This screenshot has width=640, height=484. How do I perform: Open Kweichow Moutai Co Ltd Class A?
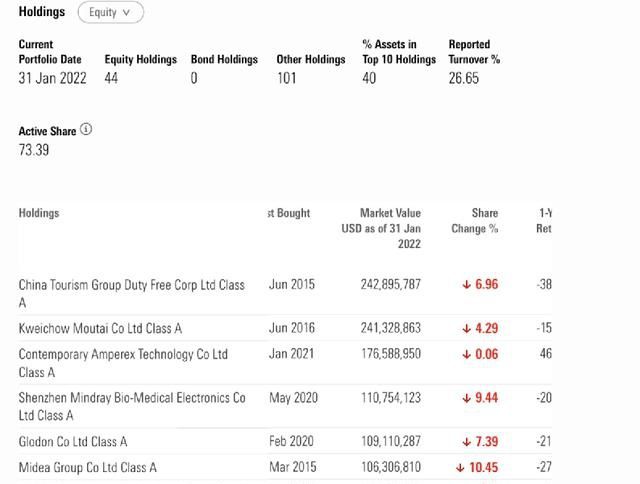(100, 328)
